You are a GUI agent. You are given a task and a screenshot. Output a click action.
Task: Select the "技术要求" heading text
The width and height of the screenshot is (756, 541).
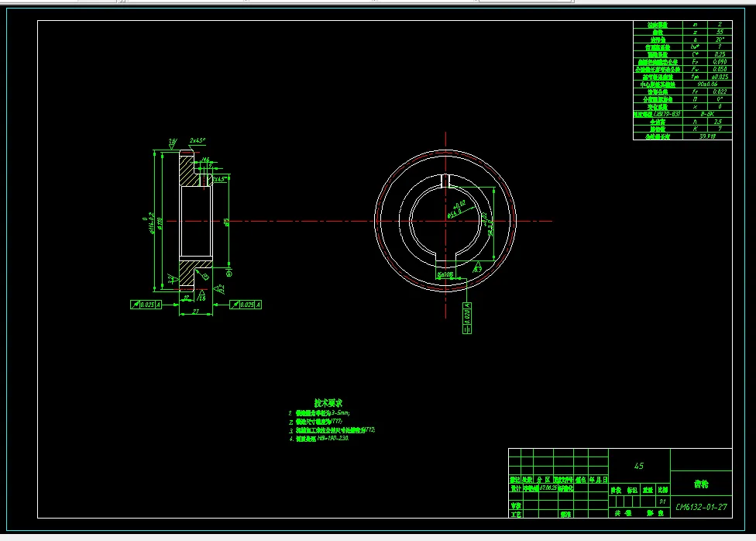tap(328, 403)
